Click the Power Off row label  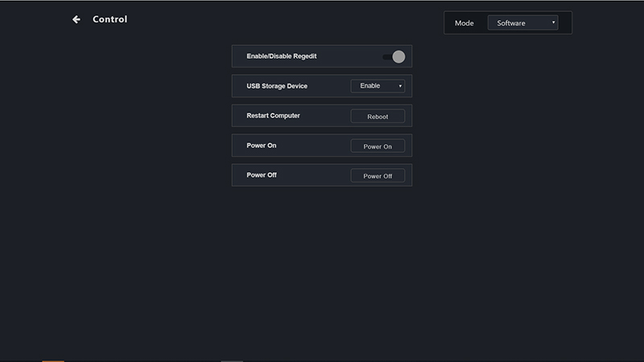coord(262,175)
